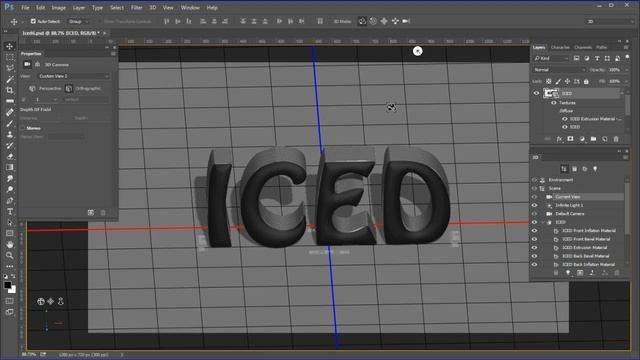Open the File menu
This screenshot has width=640, height=360.
(x=25, y=8)
